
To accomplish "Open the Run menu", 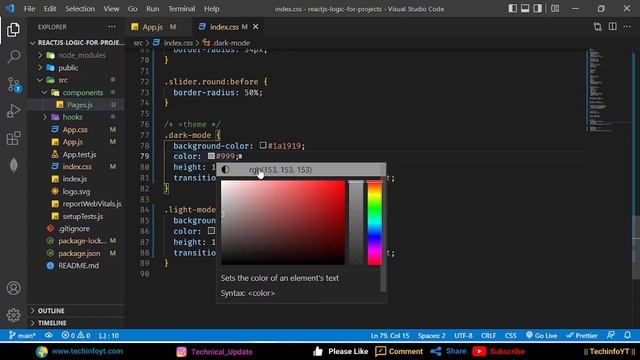I will [153, 9].
